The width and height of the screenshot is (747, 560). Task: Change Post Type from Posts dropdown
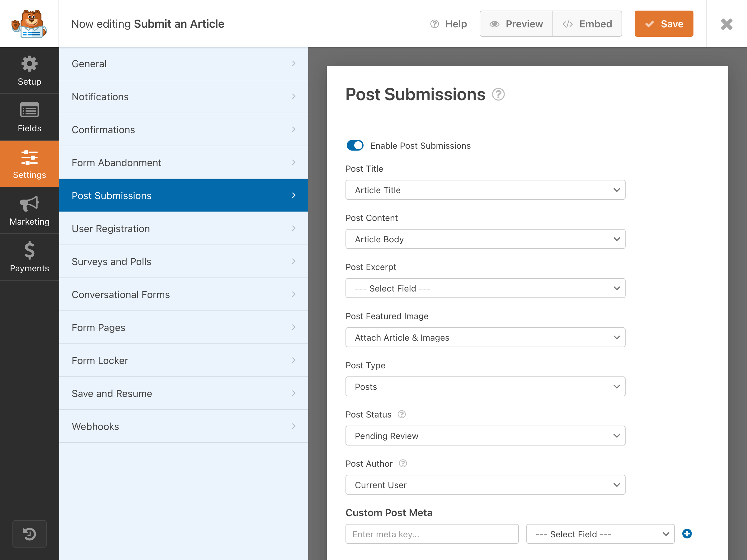(485, 386)
